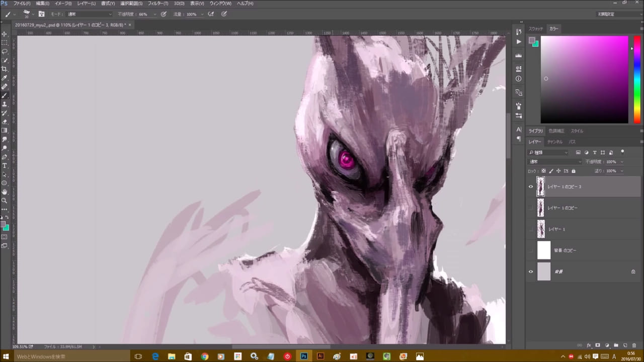Open Photoshop from the Windows taskbar
644x362 pixels.
304,356
